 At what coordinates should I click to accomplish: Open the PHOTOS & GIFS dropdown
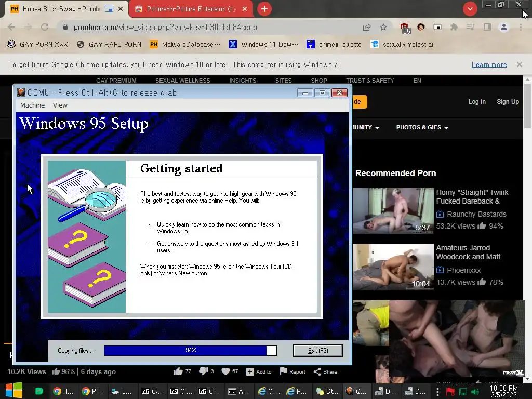pyautogui.click(x=422, y=127)
